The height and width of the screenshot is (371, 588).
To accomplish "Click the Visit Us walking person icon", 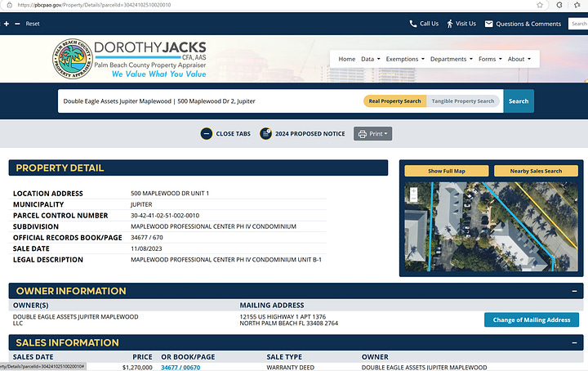I will pyautogui.click(x=450, y=24).
